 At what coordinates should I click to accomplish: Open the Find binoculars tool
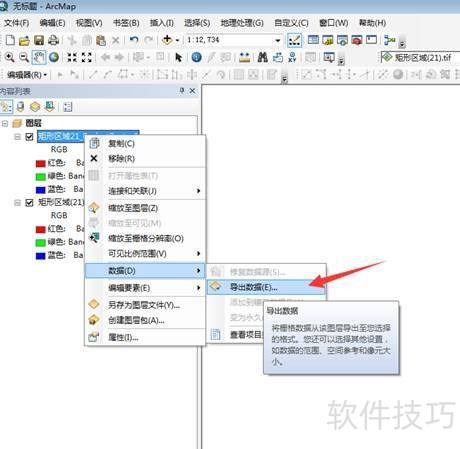click(x=263, y=57)
